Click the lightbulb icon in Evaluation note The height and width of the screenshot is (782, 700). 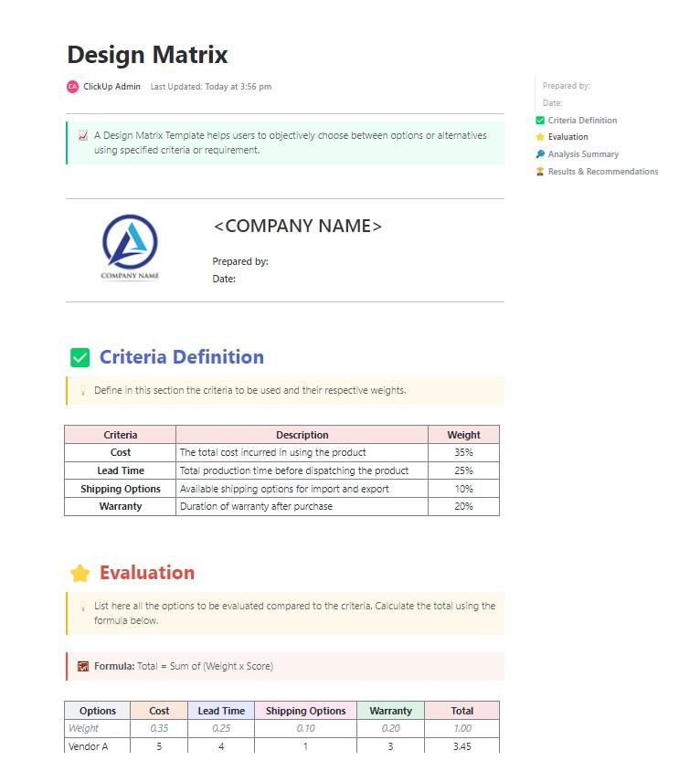tap(83, 607)
